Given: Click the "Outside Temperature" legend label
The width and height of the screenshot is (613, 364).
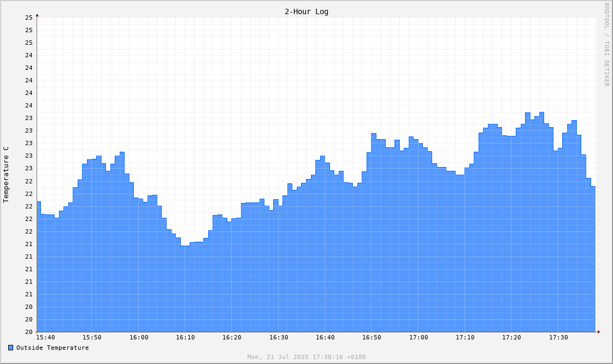Looking at the screenshot, I should 52,348.
